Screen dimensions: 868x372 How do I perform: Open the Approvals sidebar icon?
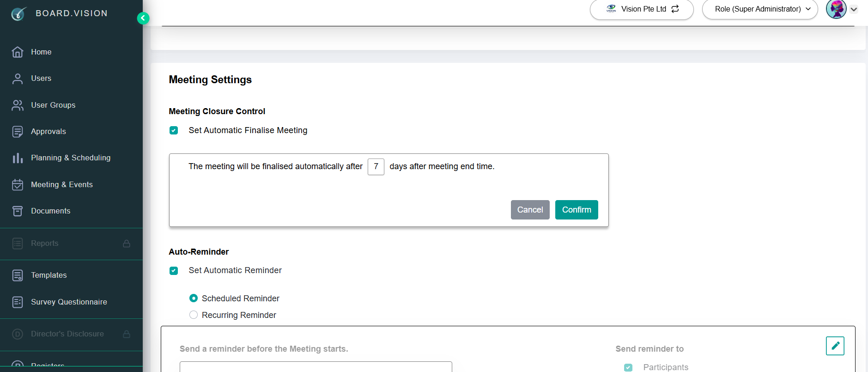(18, 132)
